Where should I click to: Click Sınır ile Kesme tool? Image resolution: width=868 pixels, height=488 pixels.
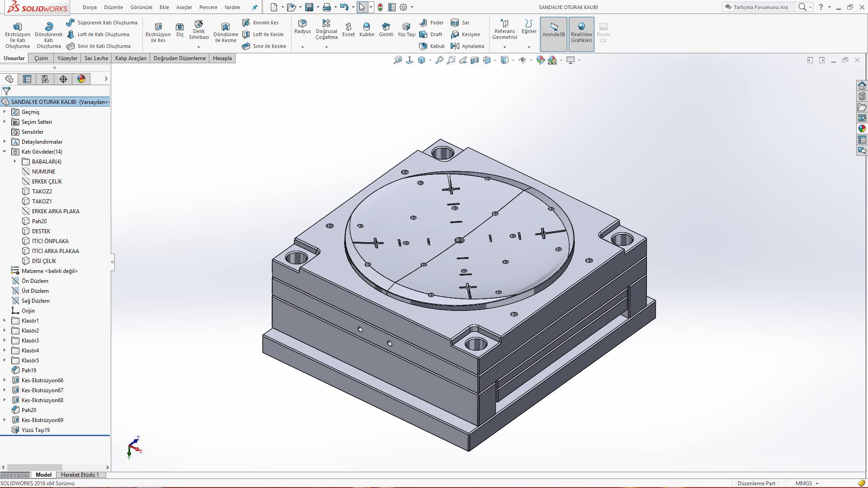(264, 46)
